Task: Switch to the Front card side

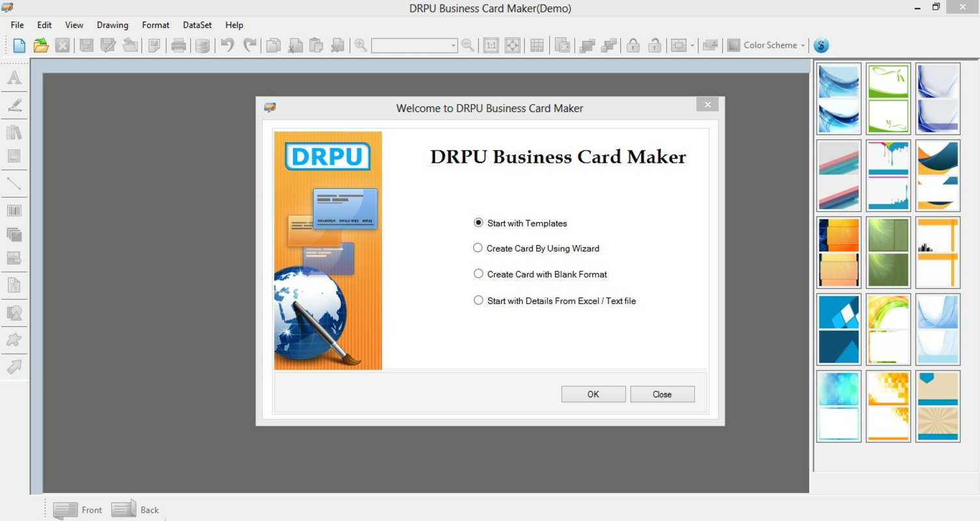Action: [78, 509]
